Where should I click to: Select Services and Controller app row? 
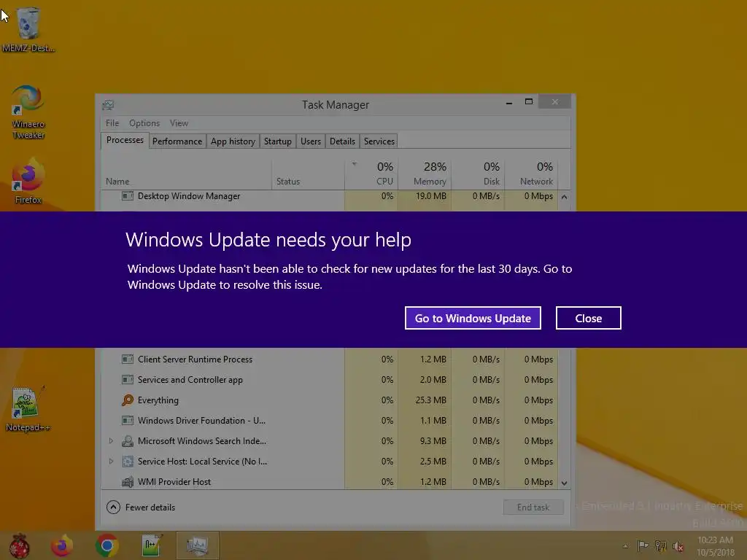tap(330, 379)
